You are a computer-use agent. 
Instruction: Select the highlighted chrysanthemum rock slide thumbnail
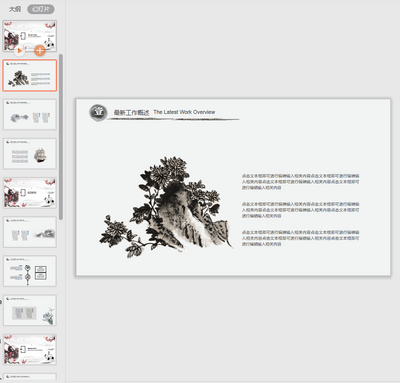click(x=30, y=75)
